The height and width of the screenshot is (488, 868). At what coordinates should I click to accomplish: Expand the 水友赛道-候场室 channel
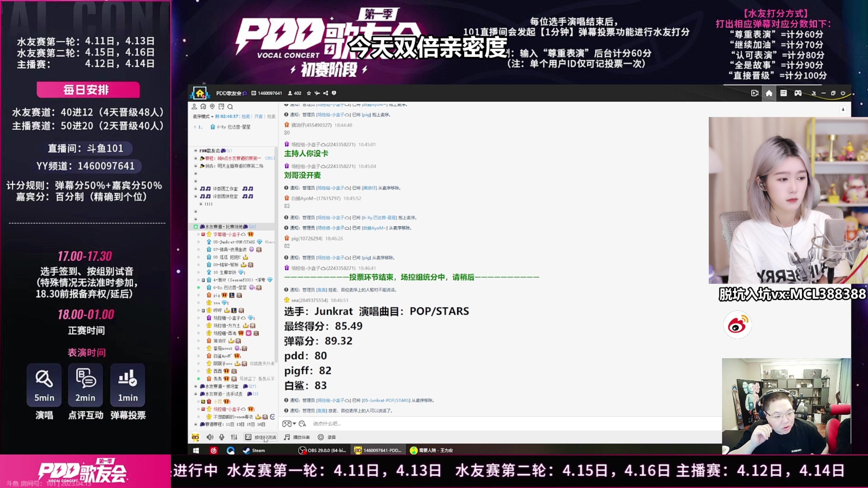coord(222,386)
